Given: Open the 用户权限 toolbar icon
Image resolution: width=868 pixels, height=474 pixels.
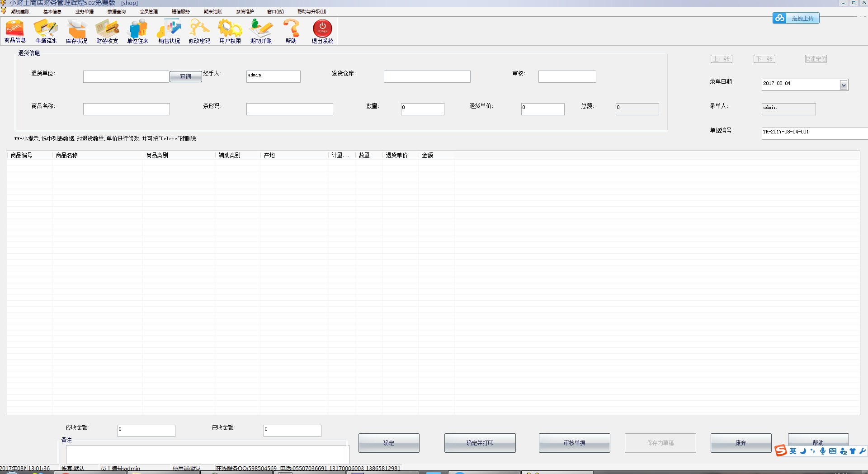Looking at the screenshot, I should (x=230, y=31).
